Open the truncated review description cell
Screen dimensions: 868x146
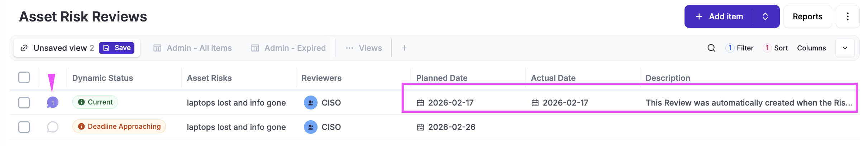coord(748,103)
